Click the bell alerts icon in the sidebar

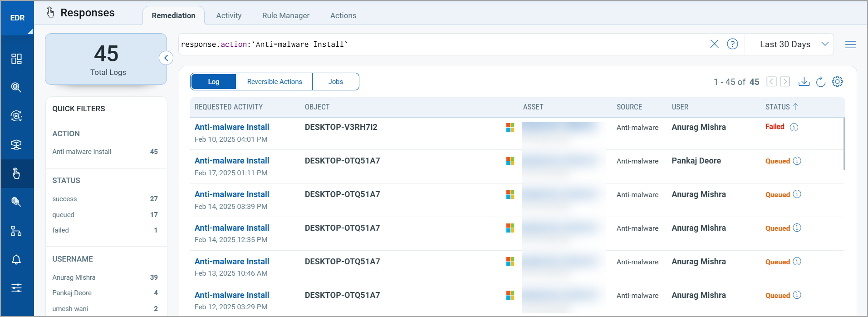click(x=16, y=259)
